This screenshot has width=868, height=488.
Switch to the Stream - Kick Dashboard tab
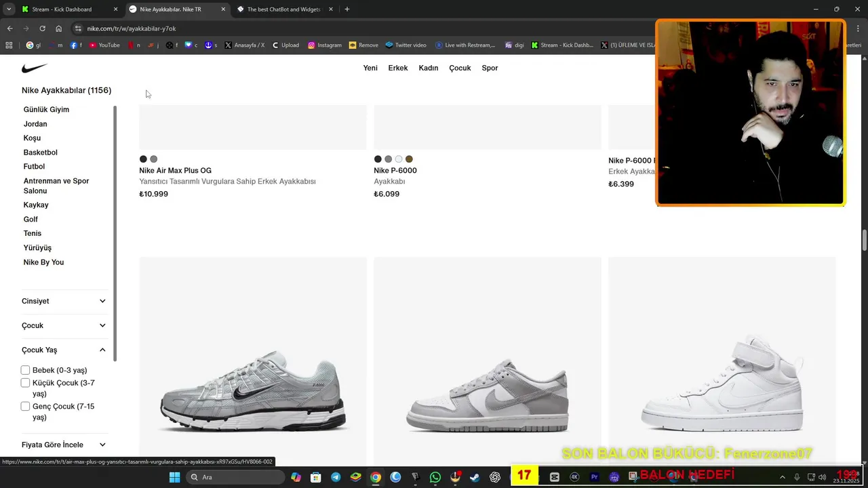[68, 9]
